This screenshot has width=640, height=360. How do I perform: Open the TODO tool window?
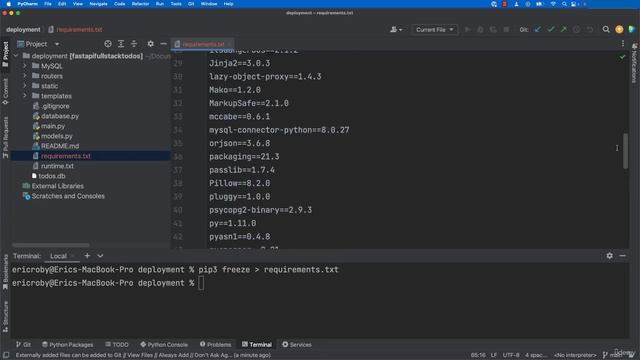point(117,344)
